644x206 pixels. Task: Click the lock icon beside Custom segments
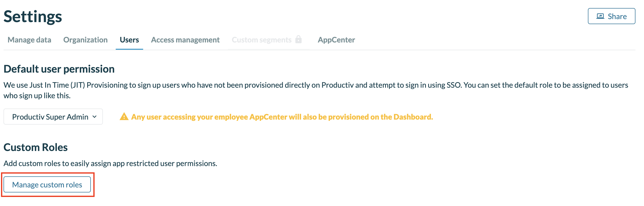click(x=299, y=39)
